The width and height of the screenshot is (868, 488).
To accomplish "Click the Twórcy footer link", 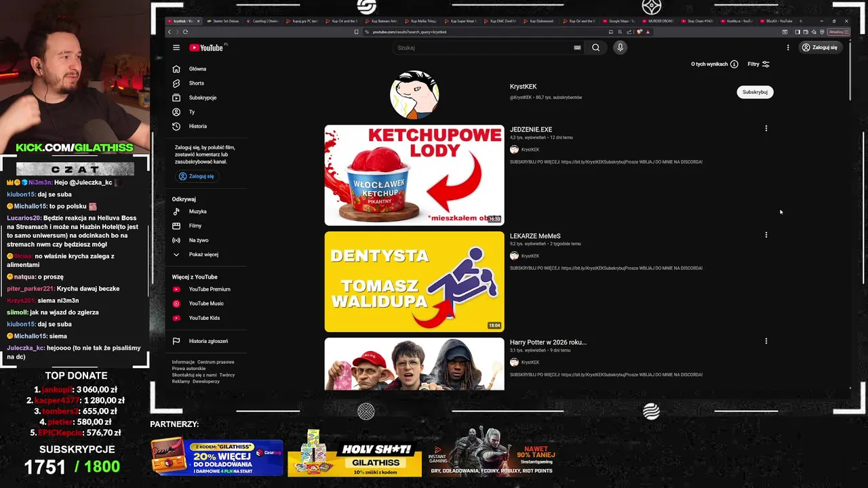I will [227, 375].
